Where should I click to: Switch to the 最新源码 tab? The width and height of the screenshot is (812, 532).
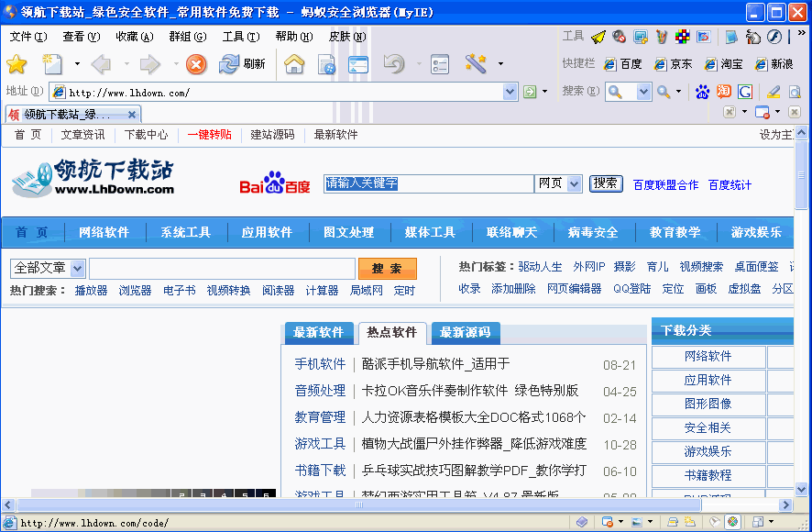point(465,332)
